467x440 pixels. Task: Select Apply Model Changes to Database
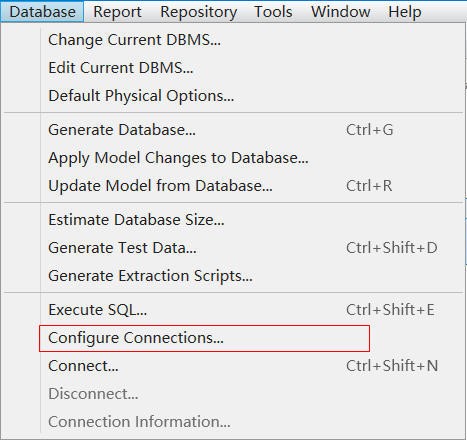233,158
